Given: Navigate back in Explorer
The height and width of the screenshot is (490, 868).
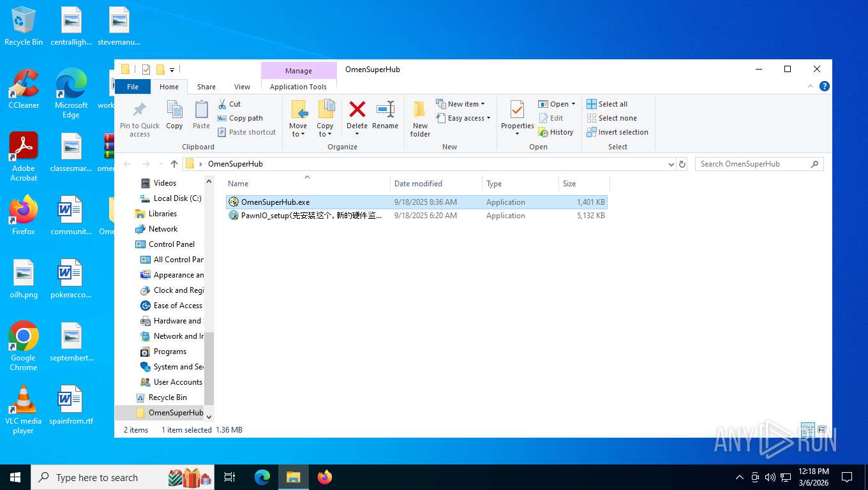Looking at the screenshot, I should pos(127,164).
